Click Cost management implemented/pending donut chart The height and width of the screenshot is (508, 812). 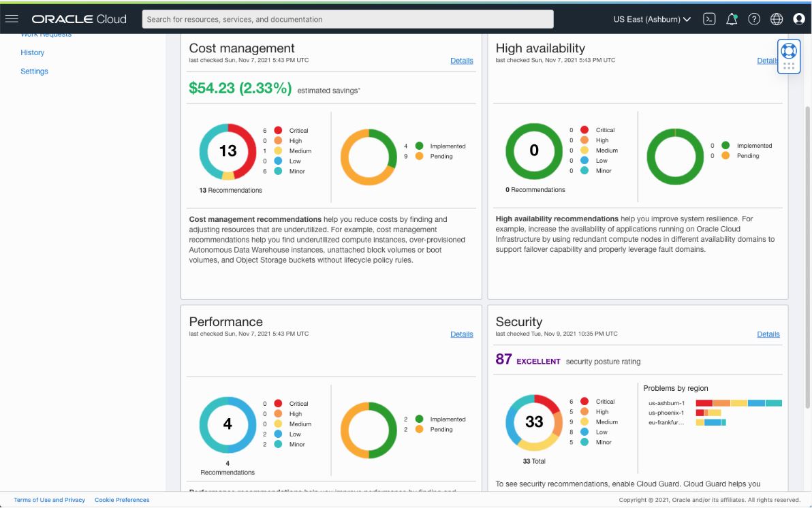click(x=369, y=157)
